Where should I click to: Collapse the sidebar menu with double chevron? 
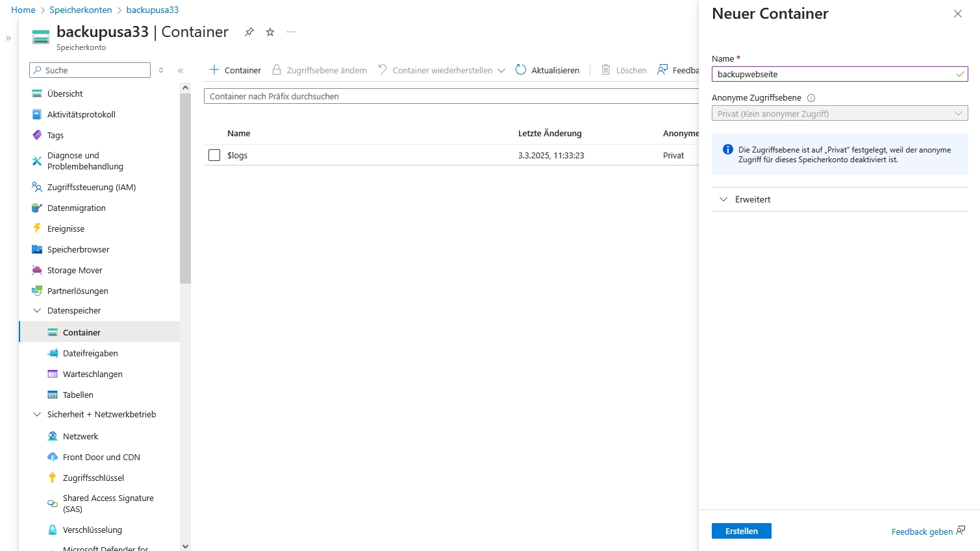click(181, 70)
